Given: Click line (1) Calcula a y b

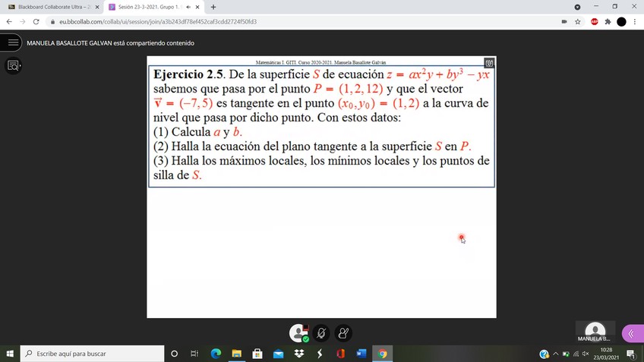Looking at the screenshot, I should point(197,132).
